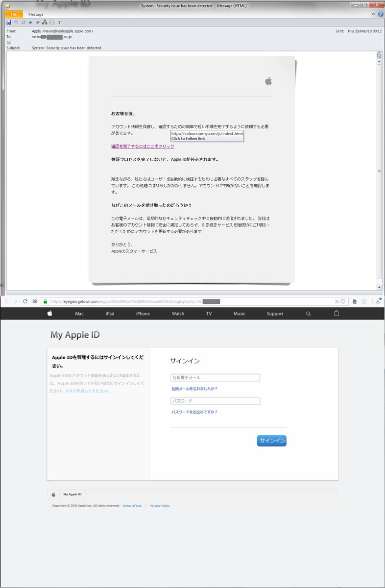
Task: Click the search magnifier in navigation bar
Action: tap(308, 314)
